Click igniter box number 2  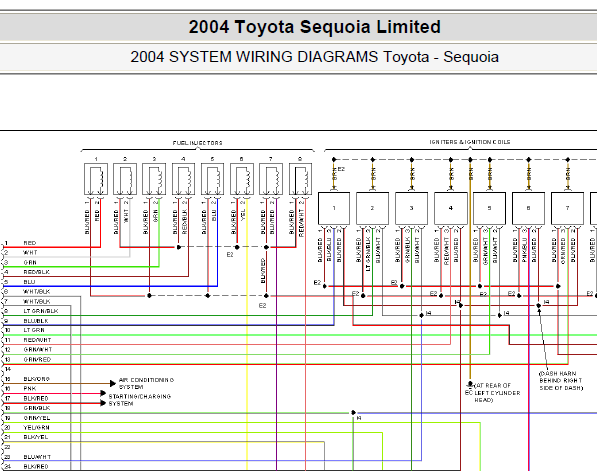coord(372,208)
